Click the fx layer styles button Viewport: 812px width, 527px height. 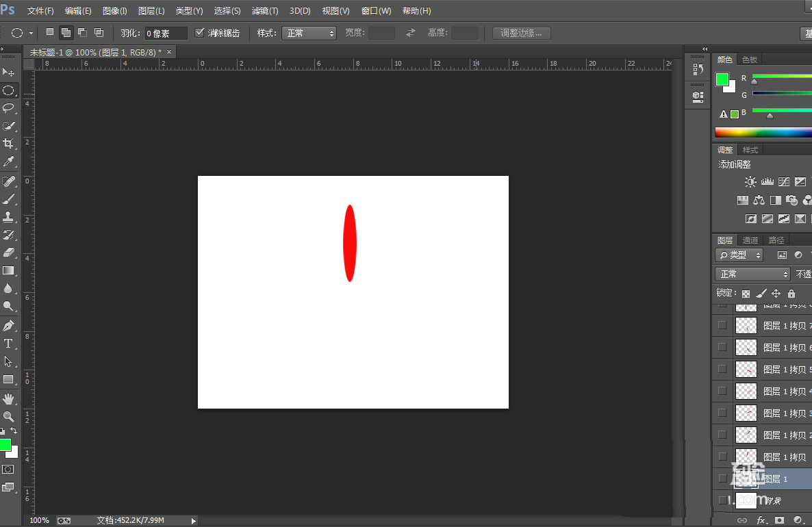pos(762,520)
